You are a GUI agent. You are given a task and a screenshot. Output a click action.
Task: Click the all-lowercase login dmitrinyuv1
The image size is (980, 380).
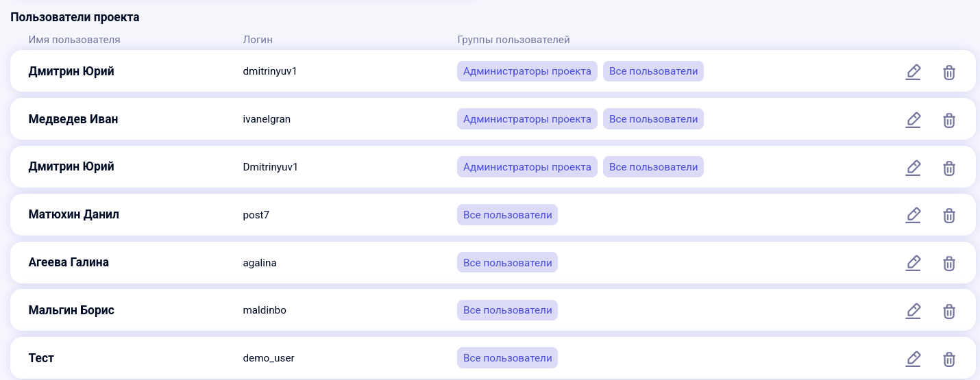click(x=270, y=71)
